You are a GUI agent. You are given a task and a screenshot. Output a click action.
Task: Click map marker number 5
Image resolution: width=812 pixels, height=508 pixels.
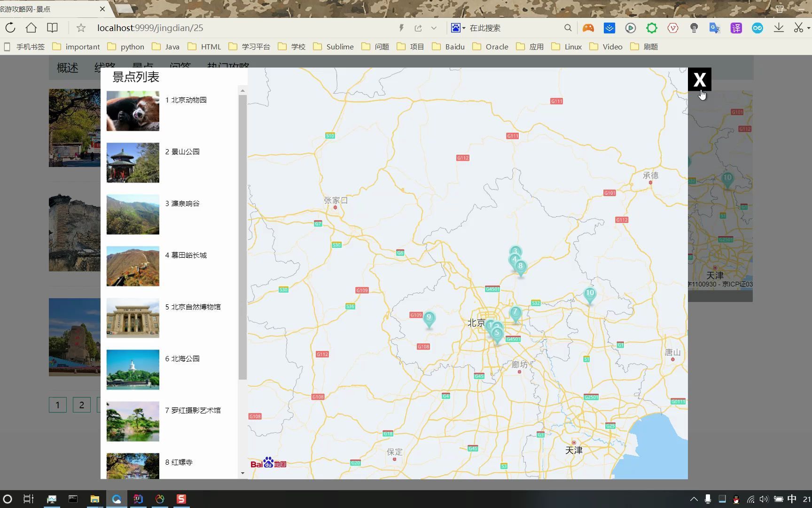click(x=497, y=334)
